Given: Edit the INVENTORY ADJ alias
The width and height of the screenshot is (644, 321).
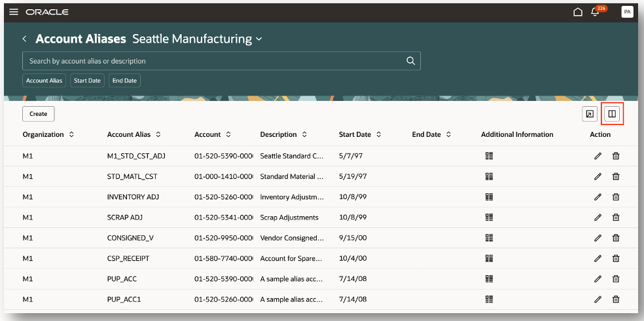Looking at the screenshot, I should tap(598, 197).
